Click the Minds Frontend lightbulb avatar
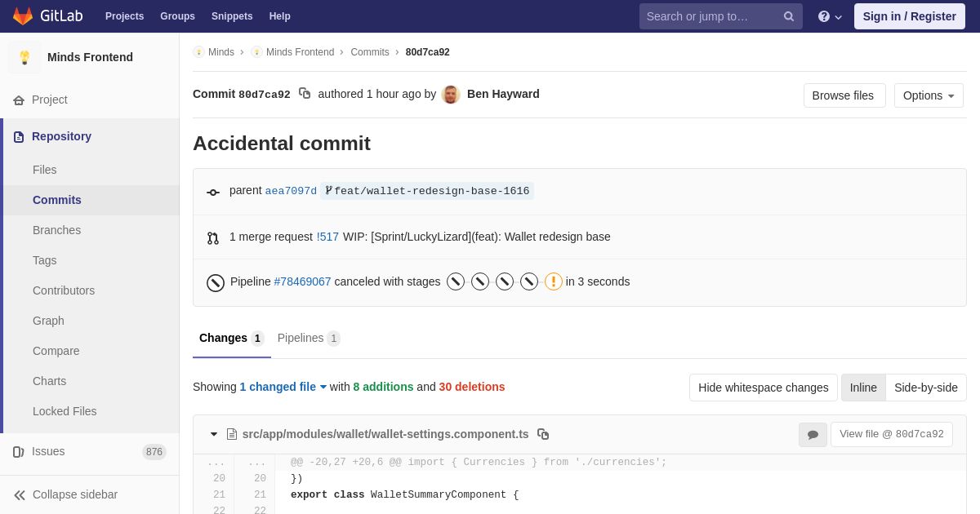The image size is (980, 514). point(24,57)
